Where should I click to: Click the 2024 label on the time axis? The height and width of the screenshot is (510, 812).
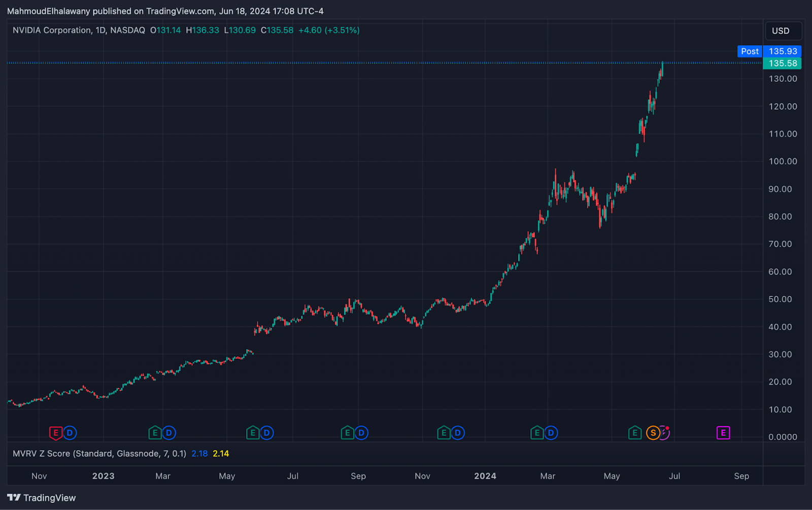(485, 476)
